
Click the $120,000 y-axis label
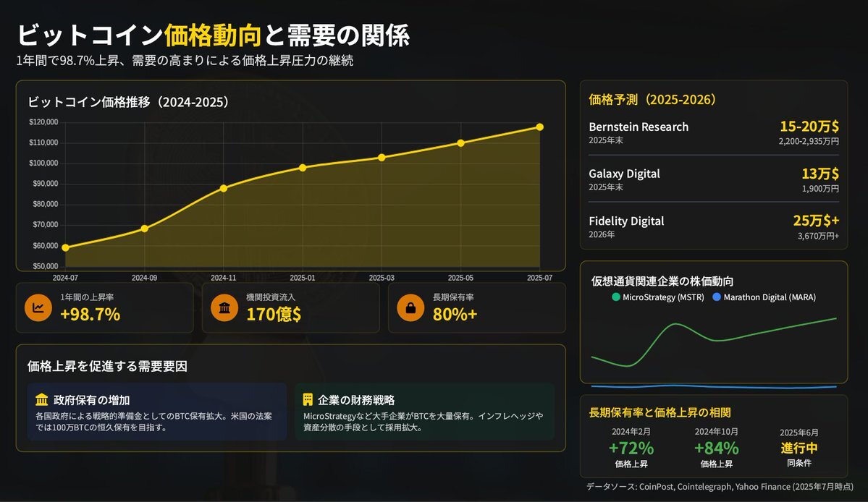click(43, 122)
